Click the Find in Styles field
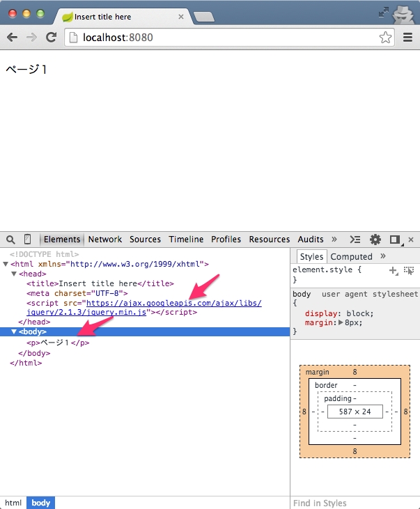The width and height of the screenshot is (420, 509). [x=355, y=503]
